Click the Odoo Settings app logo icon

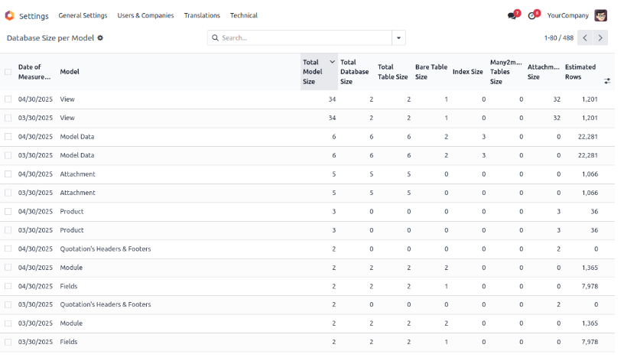[x=9, y=15]
